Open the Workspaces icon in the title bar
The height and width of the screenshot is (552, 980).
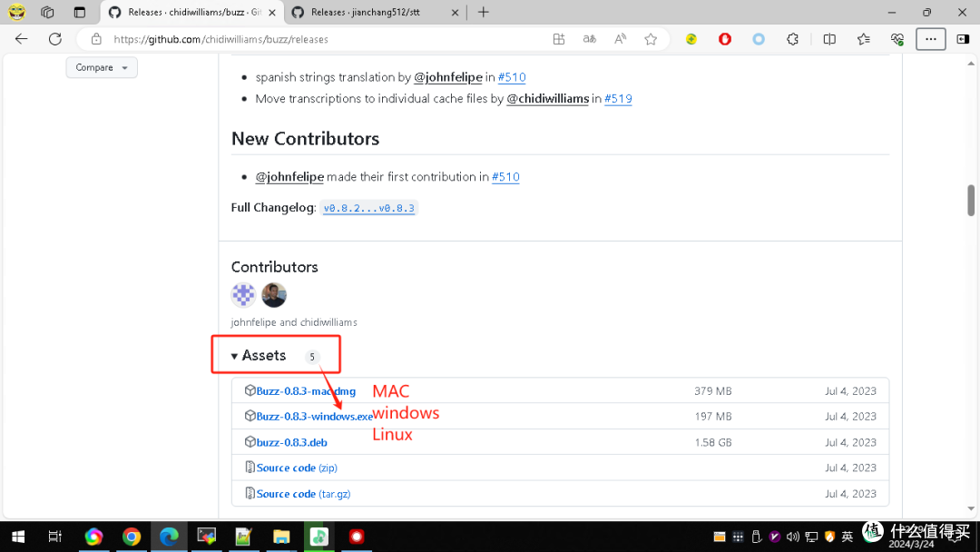47,12
